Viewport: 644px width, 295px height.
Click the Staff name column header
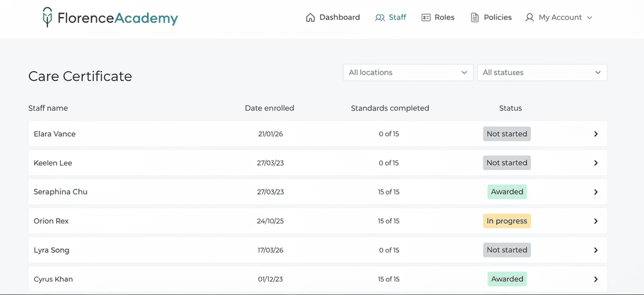point(48,108)
